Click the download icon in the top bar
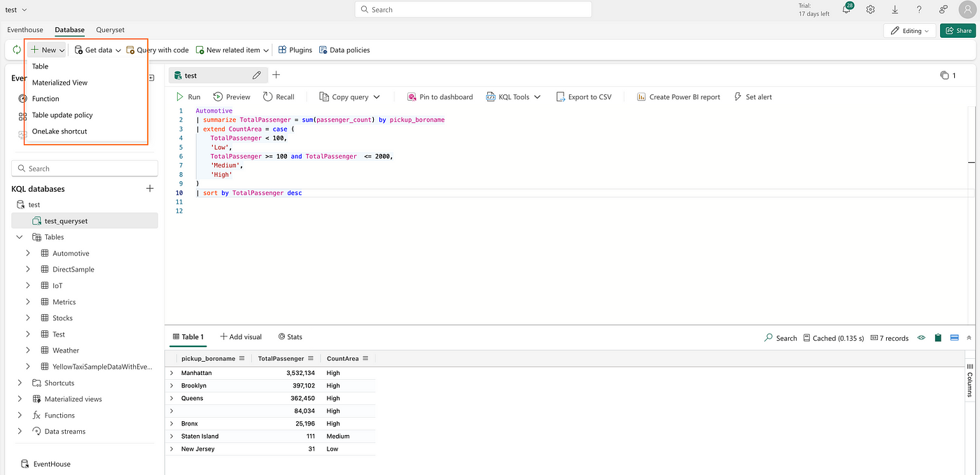This screenshot has height=475, width=980. 895,10
